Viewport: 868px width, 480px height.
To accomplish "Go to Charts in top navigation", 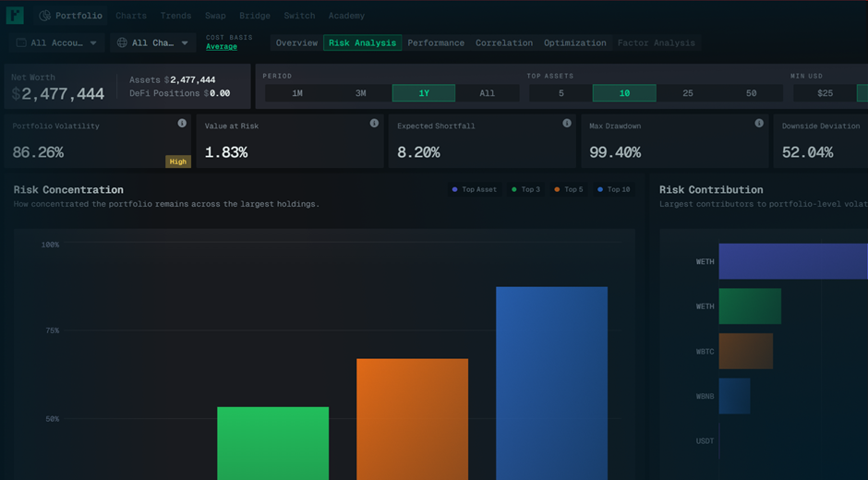I will pyautogui.click(x=131, y=16).
